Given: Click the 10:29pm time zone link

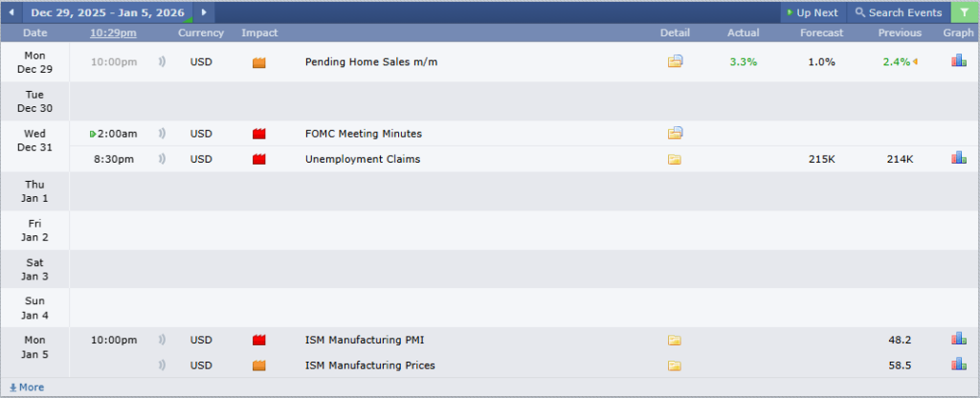Looking at the screenshot, I should point(113,33).
